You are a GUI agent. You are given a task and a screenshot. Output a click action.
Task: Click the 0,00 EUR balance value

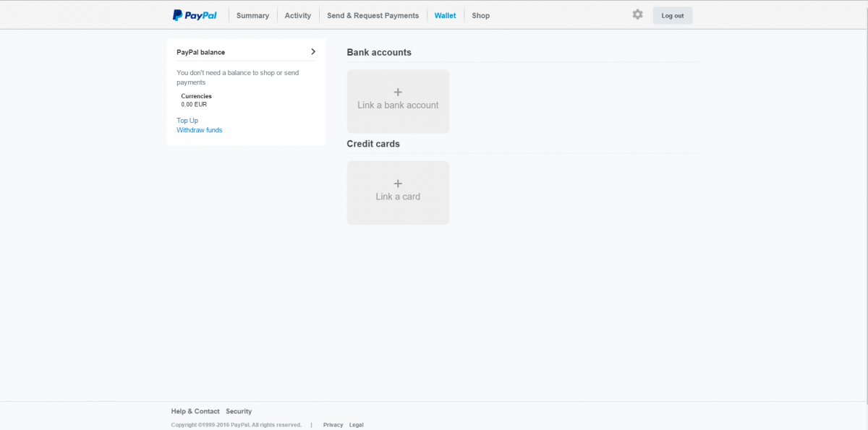point(194,104)
